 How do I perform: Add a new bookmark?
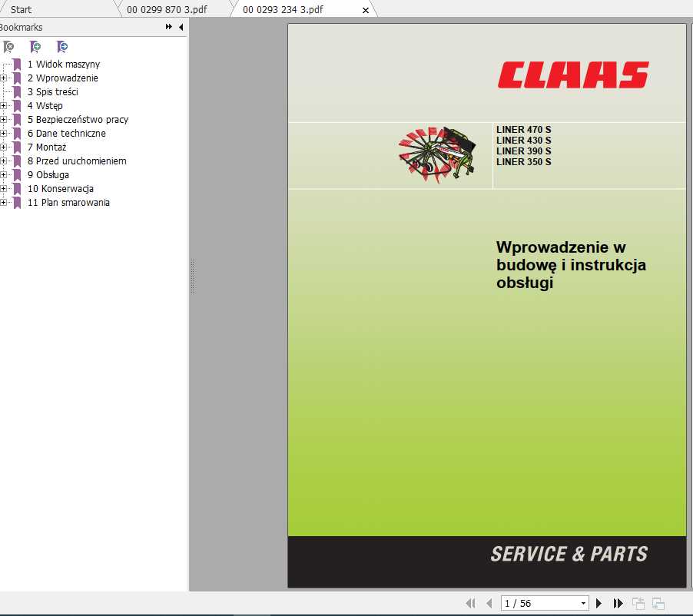click(x=35, y=47)
